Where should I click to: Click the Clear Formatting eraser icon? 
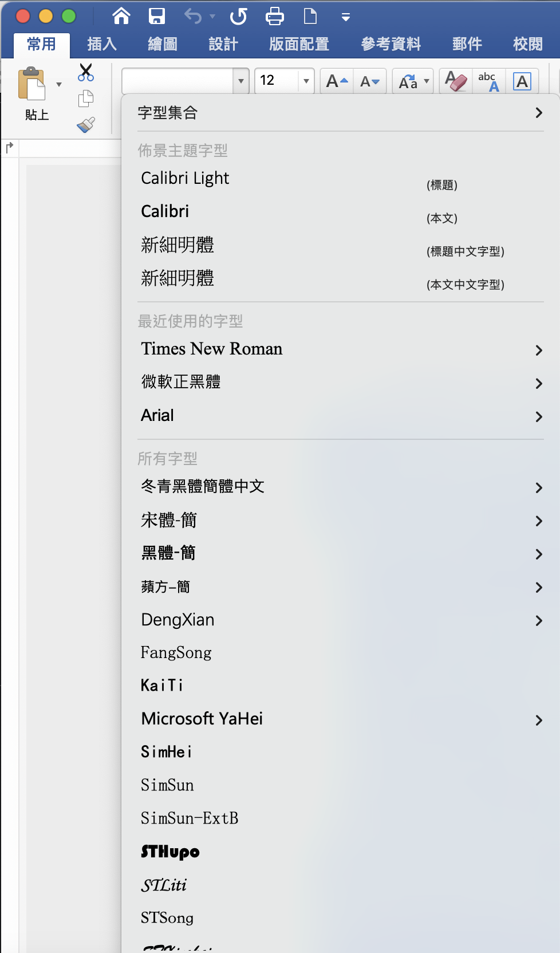[455, 81]
